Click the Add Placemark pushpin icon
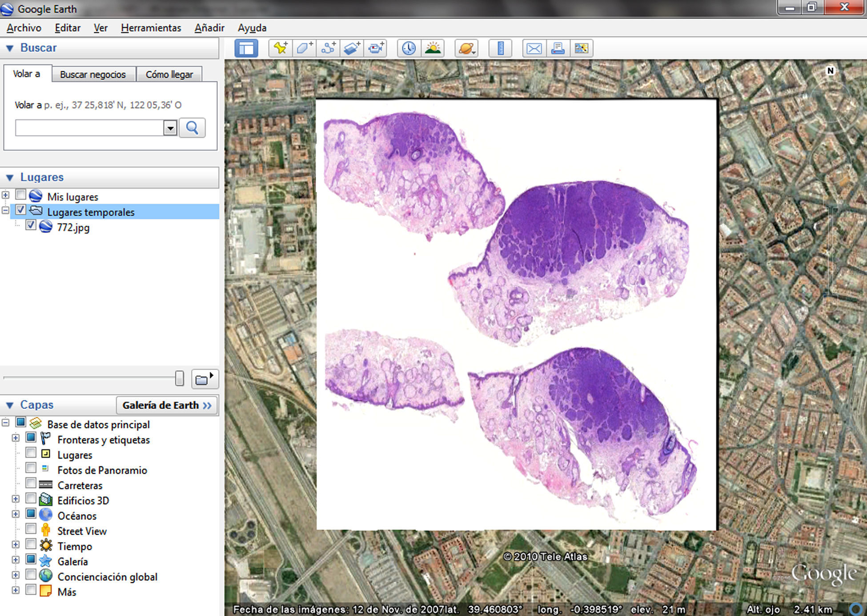The height and width of the screenshot is (616, 867). coord(280,48)
